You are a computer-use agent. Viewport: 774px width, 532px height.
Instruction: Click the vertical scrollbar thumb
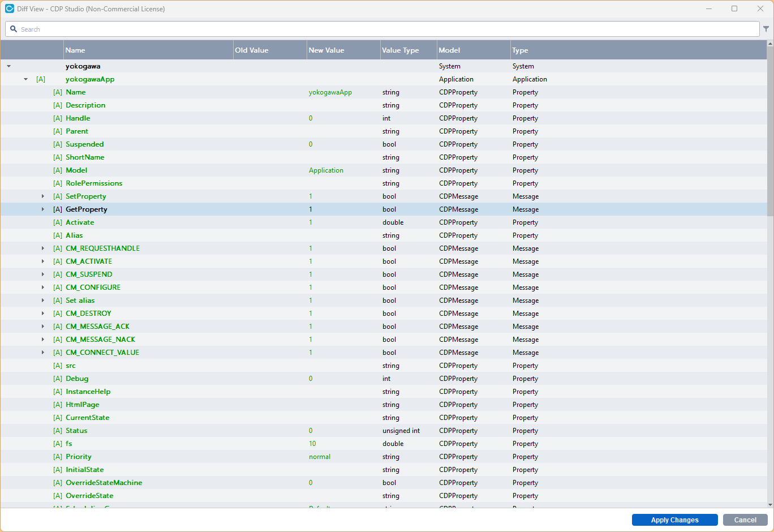[x=770, y=130]
